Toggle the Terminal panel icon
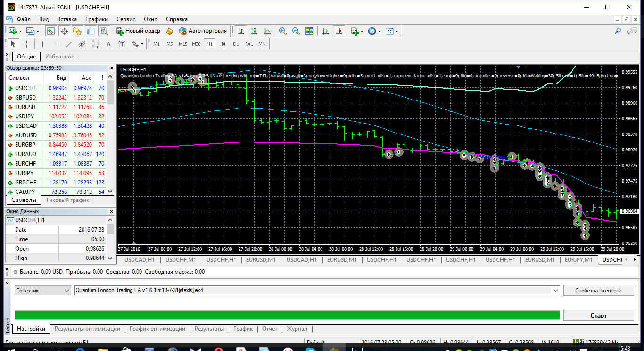This screenshot has height=351, width=644. 91,31
